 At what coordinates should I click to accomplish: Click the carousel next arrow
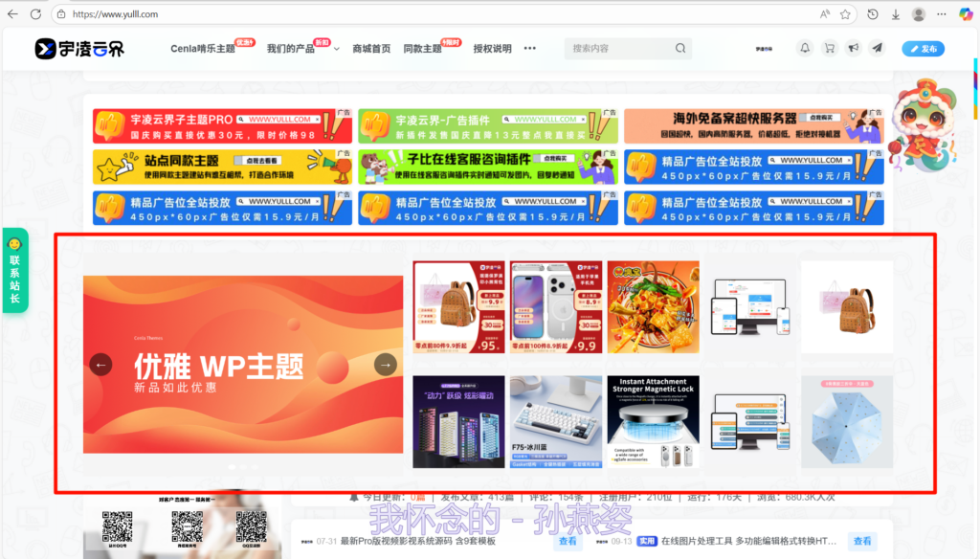(x=385, y=365)
